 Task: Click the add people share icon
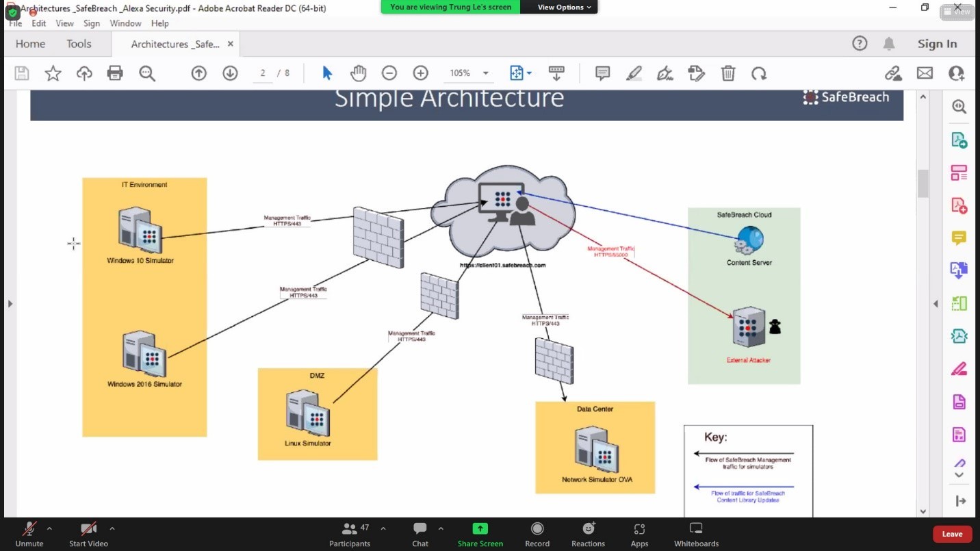pyautogui.click(x=956, y=73)
